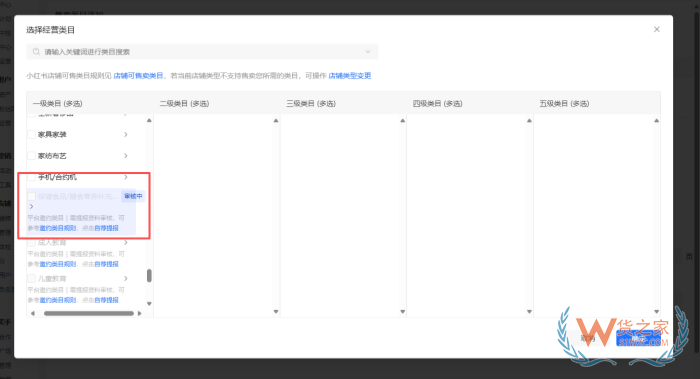Expand the 家具家装 category chevron
This screenshot has width=700, height=379.
click(x=125, y=134)
